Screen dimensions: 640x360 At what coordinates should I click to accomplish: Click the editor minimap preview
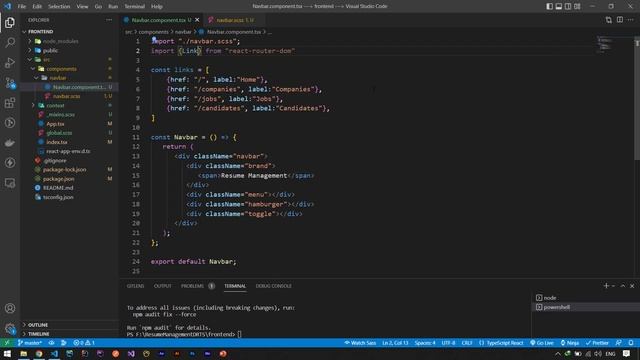[x=604, y=45]
